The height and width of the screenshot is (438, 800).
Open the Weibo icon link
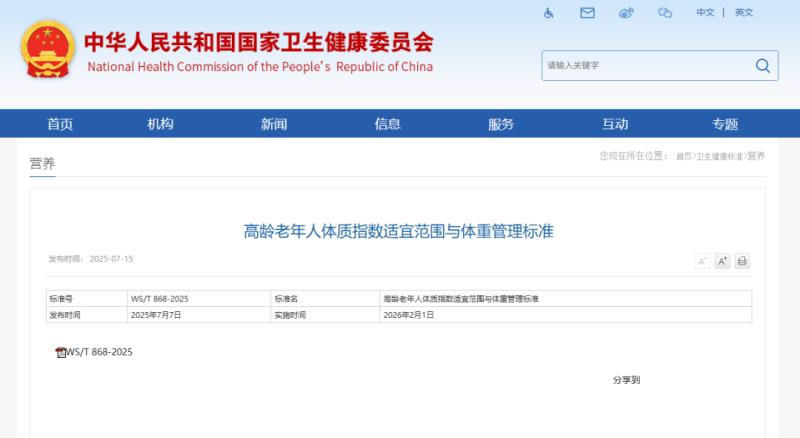[x=627, y=13]
